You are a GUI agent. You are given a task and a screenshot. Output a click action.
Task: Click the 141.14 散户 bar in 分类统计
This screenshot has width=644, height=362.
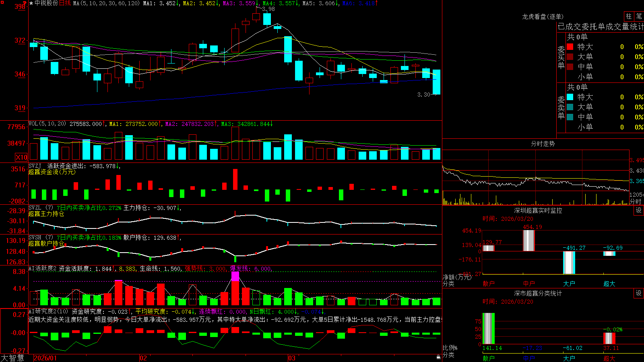[x=489, y=329]
